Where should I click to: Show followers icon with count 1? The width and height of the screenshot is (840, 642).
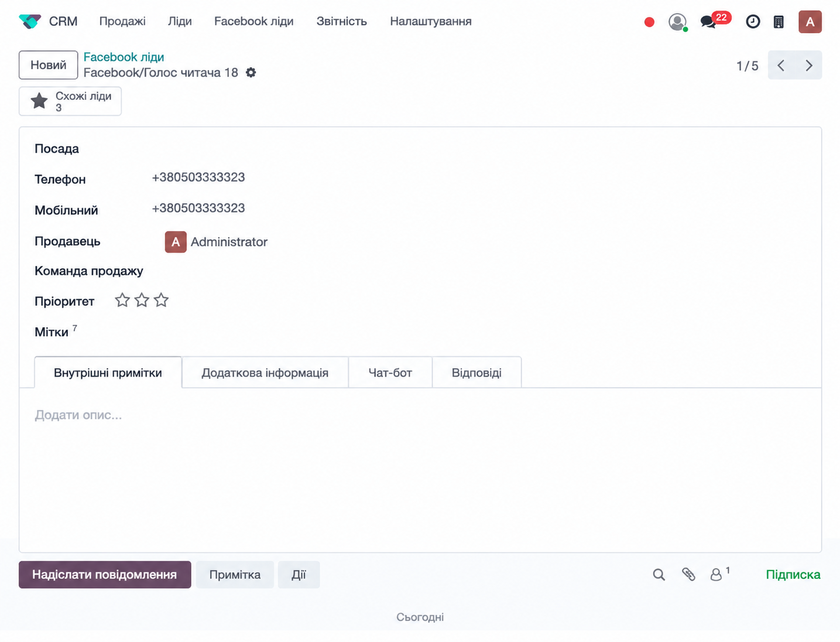[719, 574]
